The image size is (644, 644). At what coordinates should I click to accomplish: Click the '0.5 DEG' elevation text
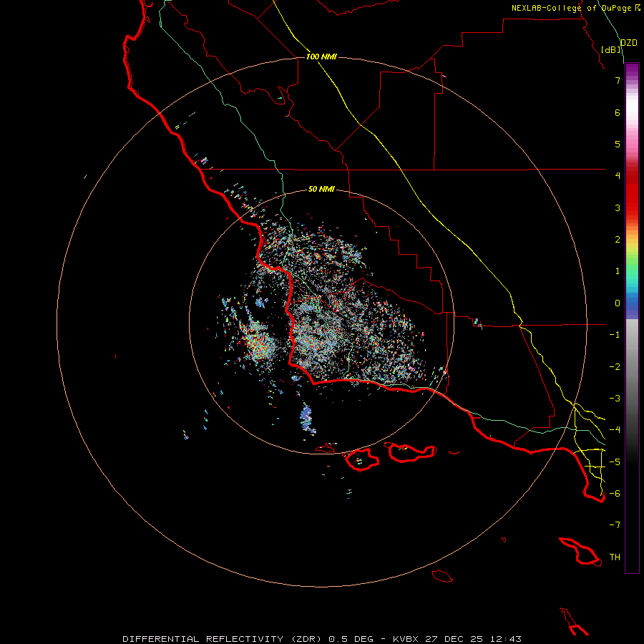coord(351,639)
